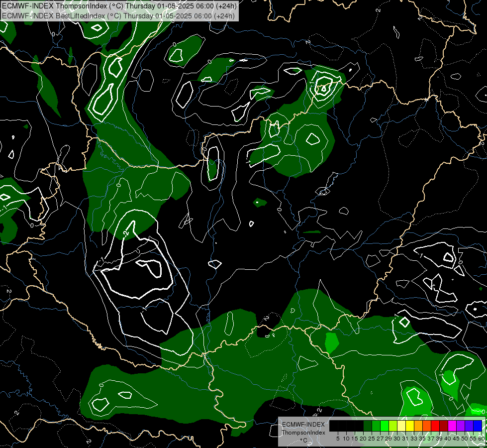
Task: Click the legend tick value 33
Action: [x=414, y=439]
